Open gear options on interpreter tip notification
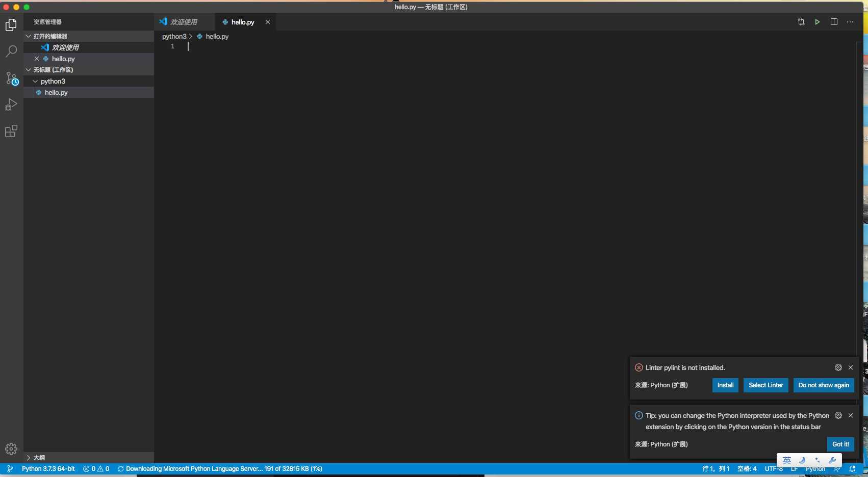Image resolution: width=868 pixels, height=477 pixels. coord(838,415)
